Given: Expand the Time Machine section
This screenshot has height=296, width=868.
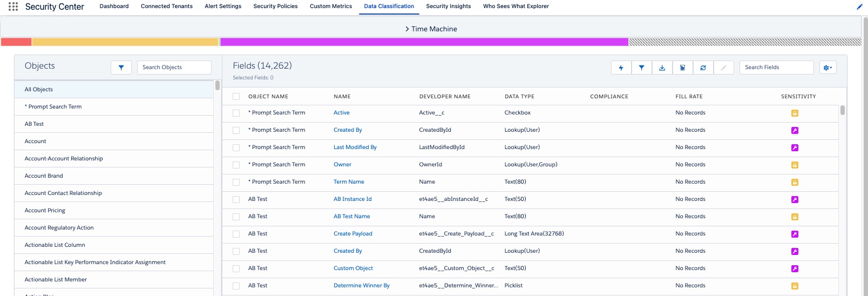Looking at the screenshot, I should (431, 29).
